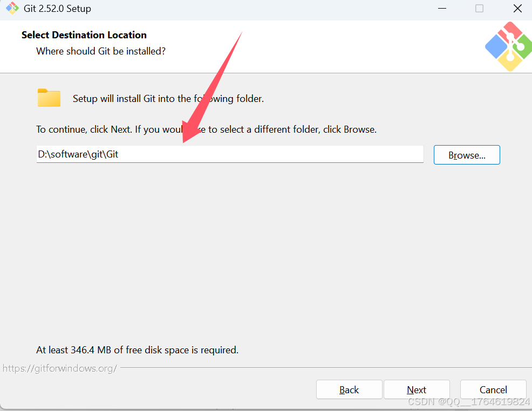Cancel the Git installation
The width and height of the screenshot is (532, 411).
tap(493, 389)
